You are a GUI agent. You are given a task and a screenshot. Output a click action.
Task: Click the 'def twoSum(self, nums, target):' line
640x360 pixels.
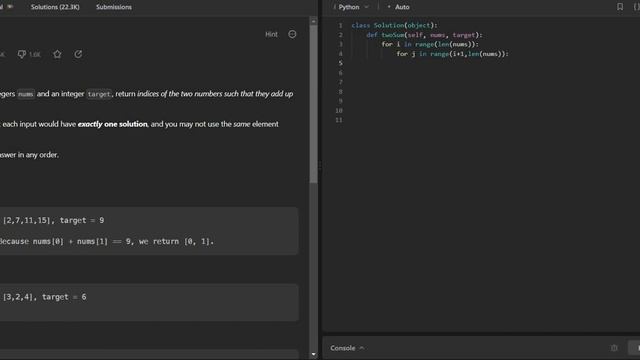(424, 35)
